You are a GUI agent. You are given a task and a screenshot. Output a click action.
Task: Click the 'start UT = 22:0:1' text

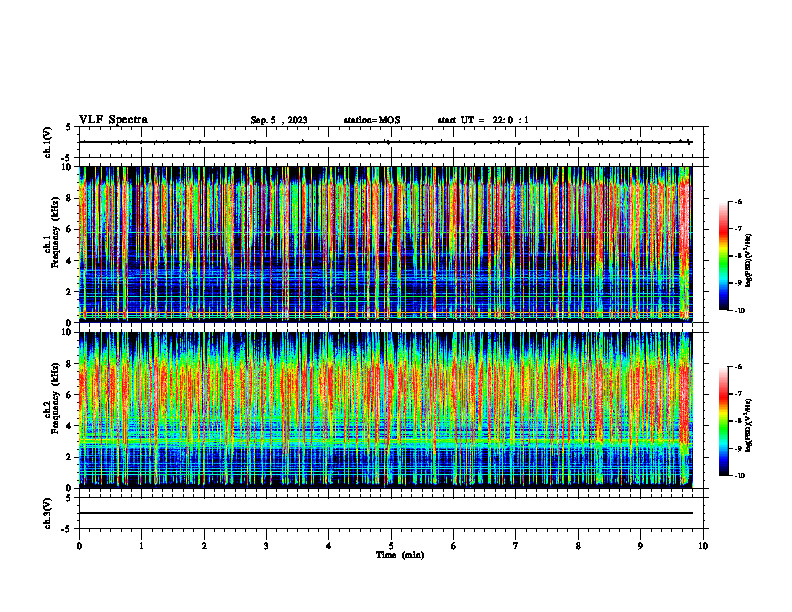[483, 120]
